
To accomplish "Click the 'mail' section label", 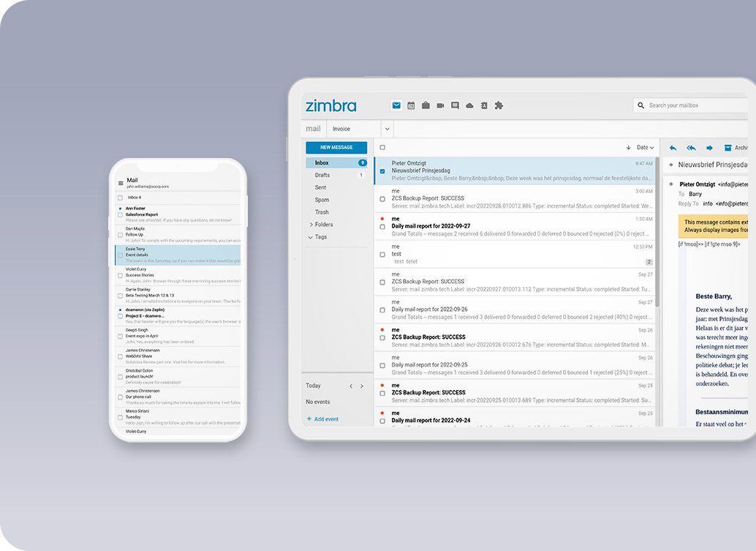I will (x=313, y=129).
